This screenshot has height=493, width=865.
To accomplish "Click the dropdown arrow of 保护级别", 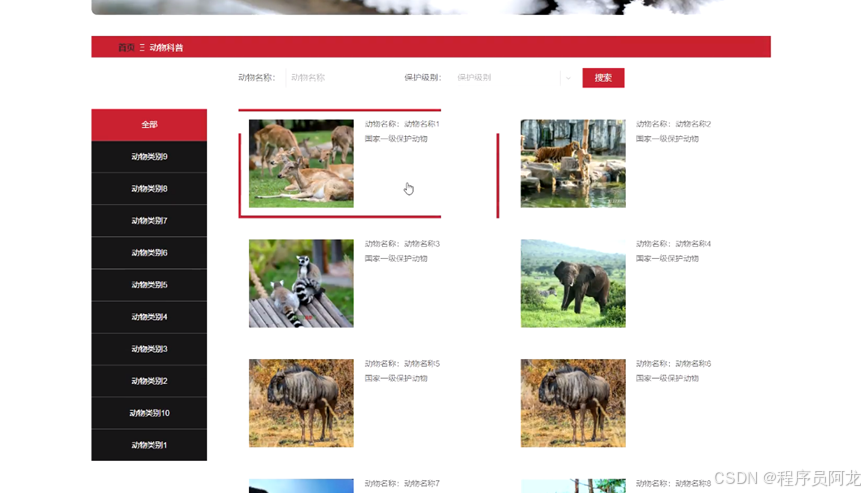I will (568, 78).
